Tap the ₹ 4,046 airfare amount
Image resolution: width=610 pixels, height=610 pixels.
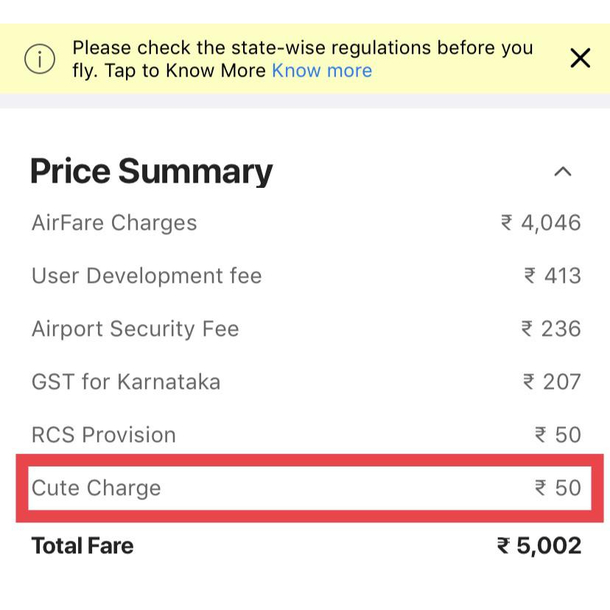[x=541, y=223]
